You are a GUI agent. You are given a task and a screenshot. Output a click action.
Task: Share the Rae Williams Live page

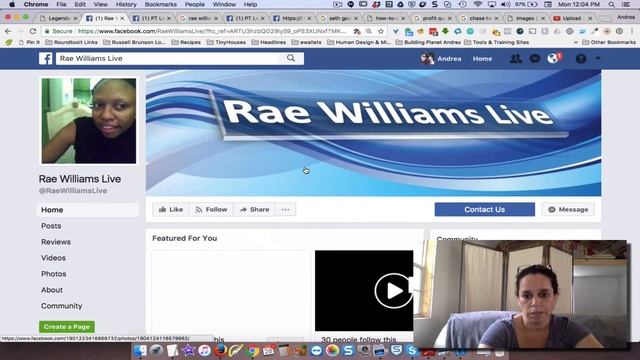click(x=254, y=209)
